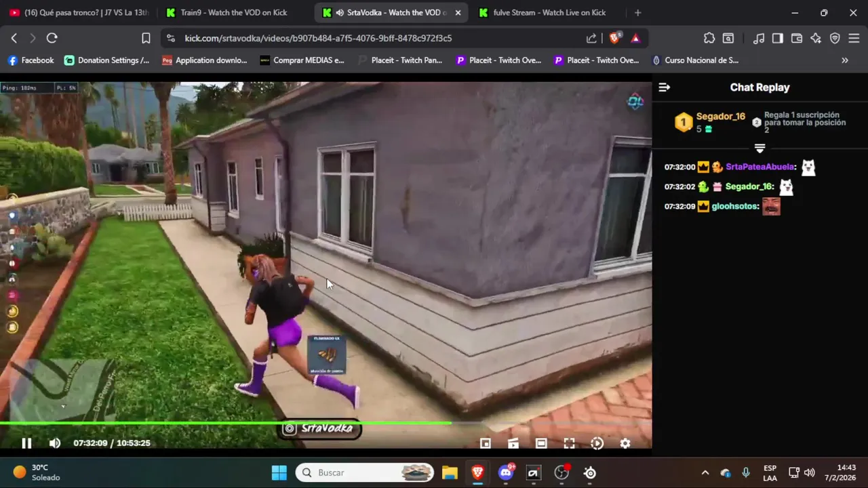Open File Explorer from the taskbar

(x=450, y=472)
